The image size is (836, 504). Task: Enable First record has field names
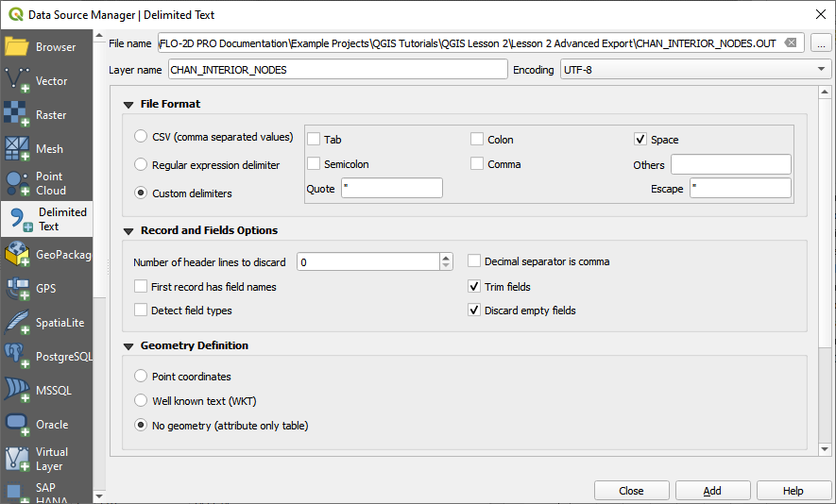click(142, 287)
